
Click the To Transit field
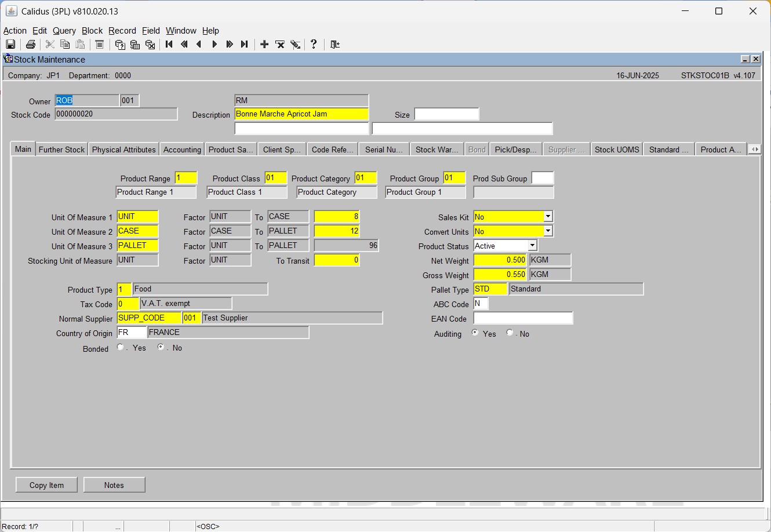(x=337, y=260)
